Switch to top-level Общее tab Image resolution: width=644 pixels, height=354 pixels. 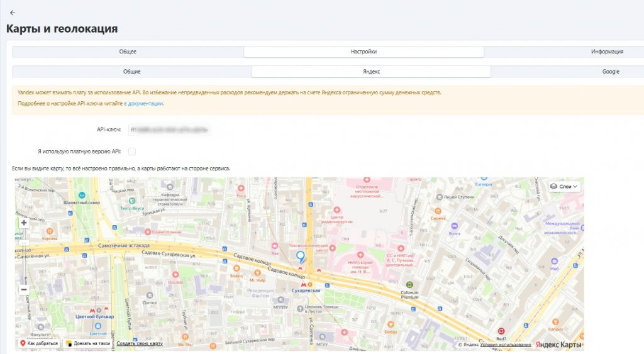[128, 52]
